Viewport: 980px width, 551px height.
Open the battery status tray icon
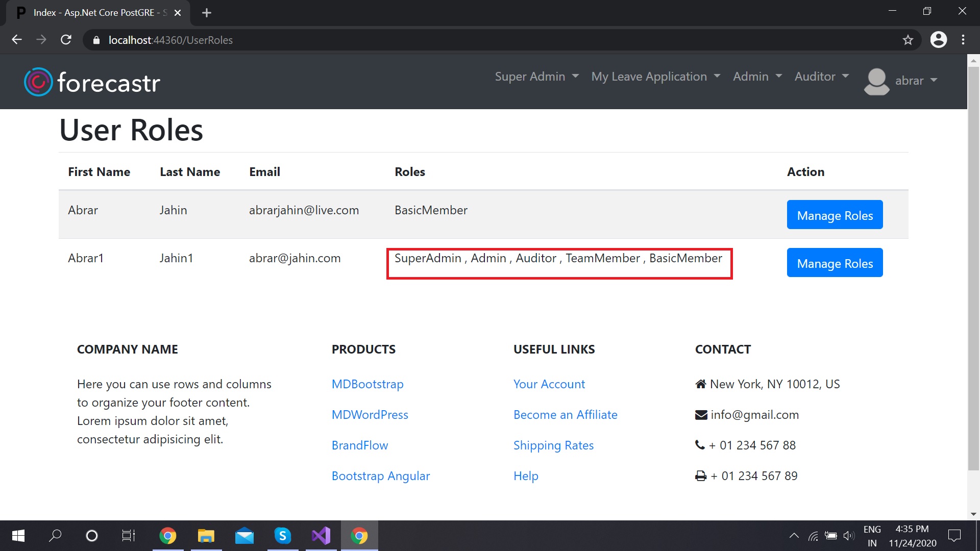pos(831,536)
